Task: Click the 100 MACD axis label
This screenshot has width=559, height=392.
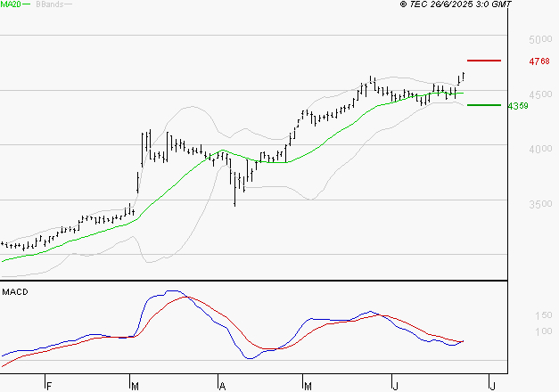Action: click(543, 331)
